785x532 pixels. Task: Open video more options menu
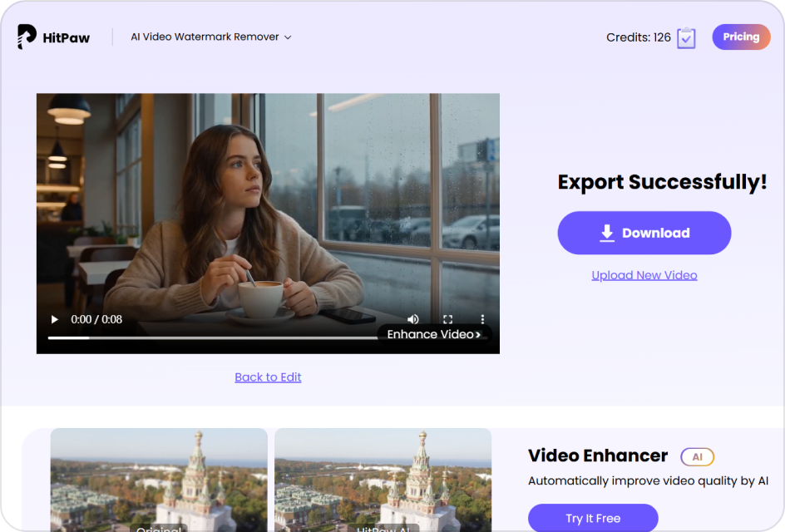[x=482, y=319]
